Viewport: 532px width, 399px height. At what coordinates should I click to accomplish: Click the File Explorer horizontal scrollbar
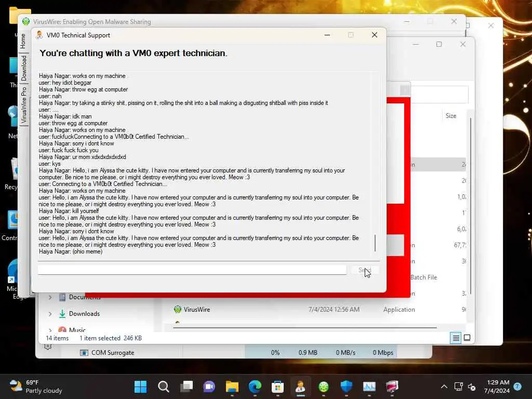[304, 328]
